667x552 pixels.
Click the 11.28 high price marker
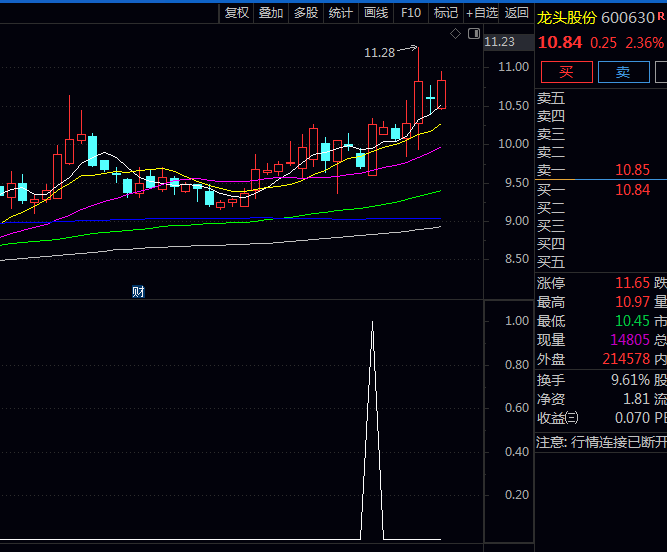[379, 52]
